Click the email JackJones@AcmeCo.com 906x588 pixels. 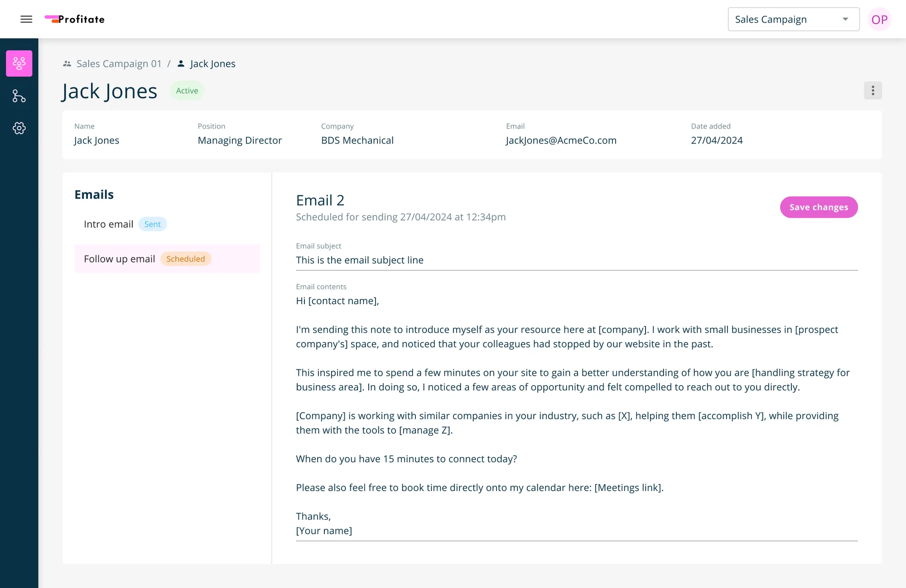(x=561, y=140)
